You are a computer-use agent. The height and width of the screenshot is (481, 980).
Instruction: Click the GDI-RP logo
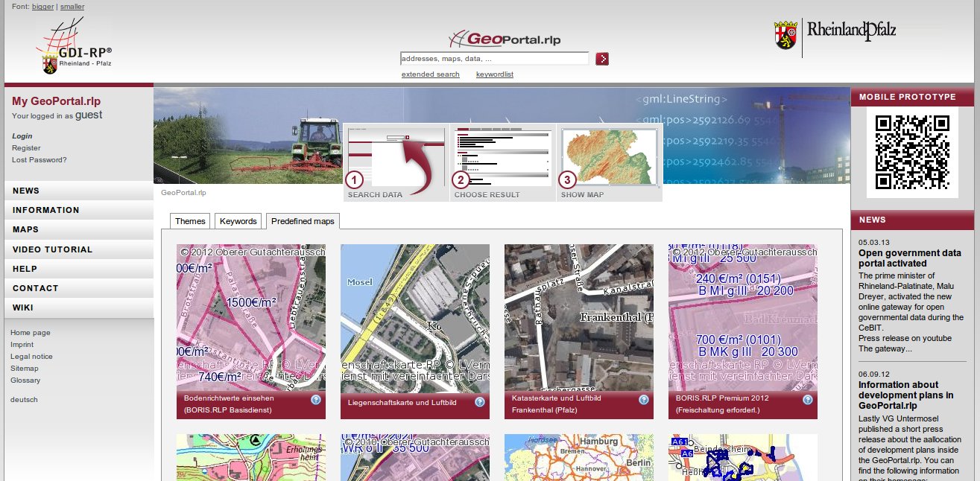[x=74, y=46]
